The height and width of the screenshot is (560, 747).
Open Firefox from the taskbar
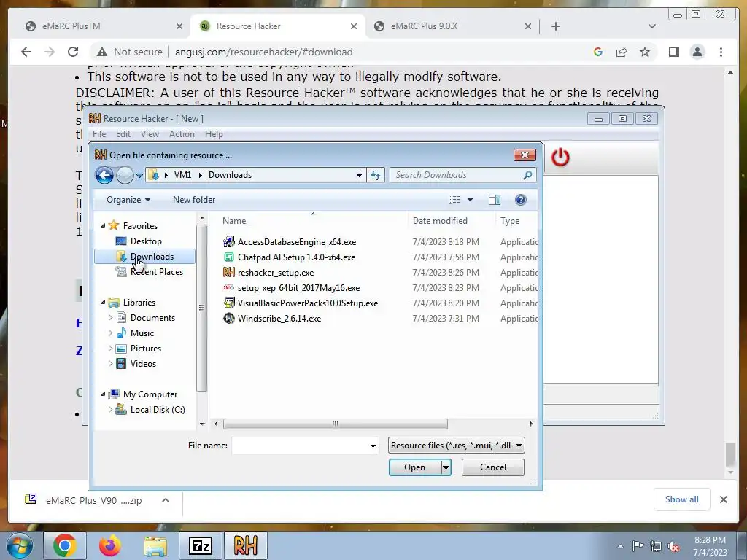click(110, 545)
